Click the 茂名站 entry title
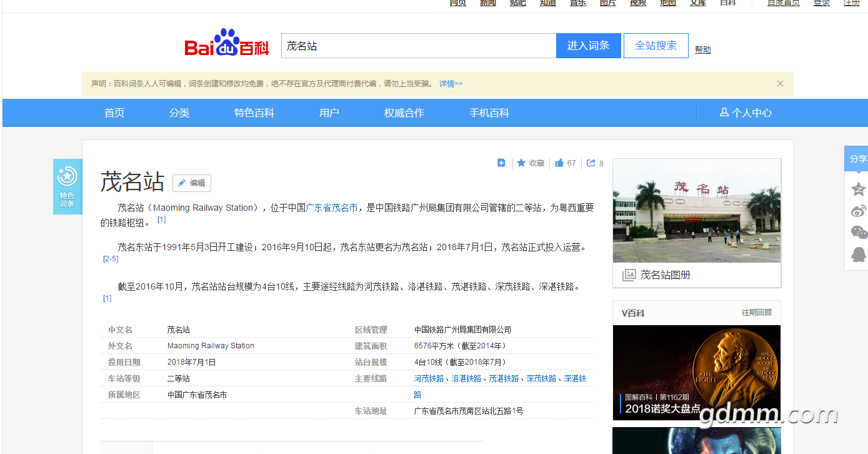 [132, 182]
